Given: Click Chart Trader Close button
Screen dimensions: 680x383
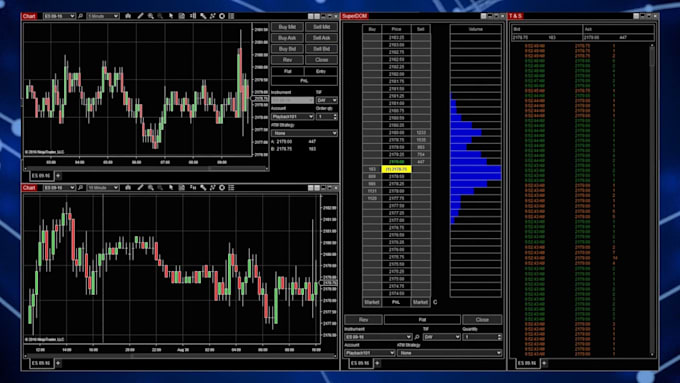Looking at the screenshot, I should point(321,60).
